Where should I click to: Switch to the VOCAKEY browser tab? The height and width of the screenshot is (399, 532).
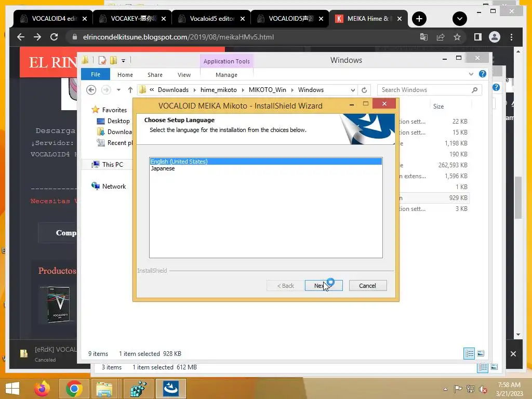click(132, 19)
